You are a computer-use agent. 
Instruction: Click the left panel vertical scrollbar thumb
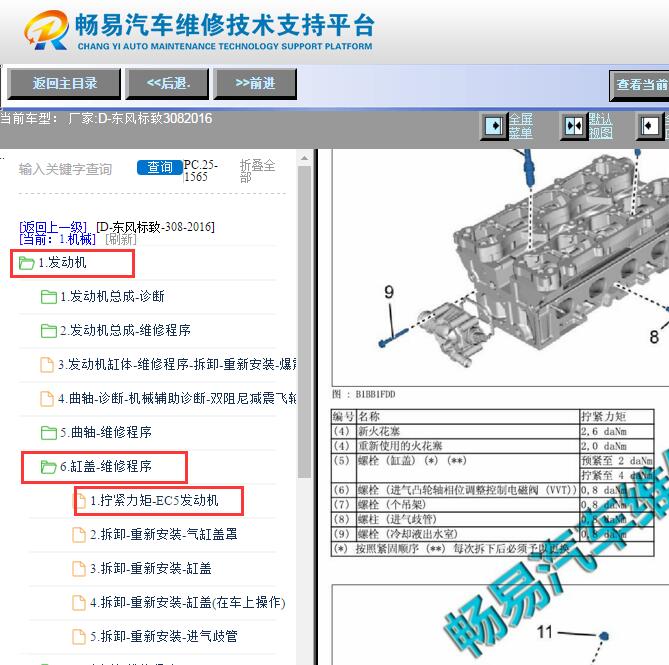point(304,322)
